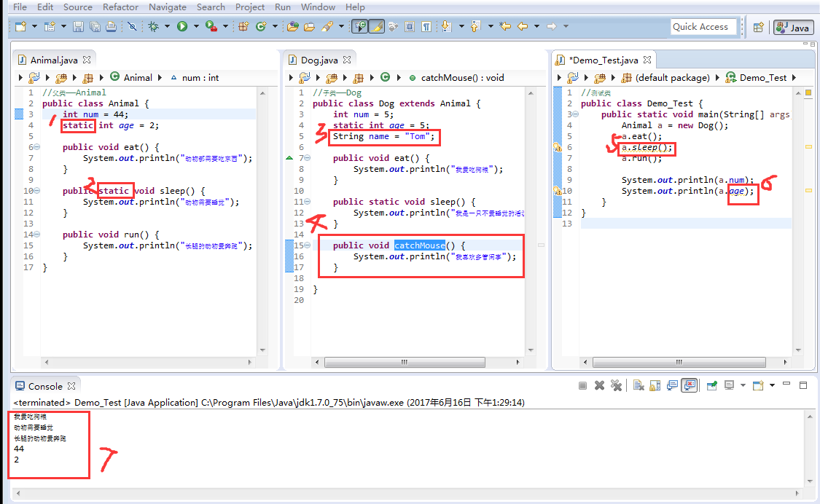Close the Dog.java editor tab

click(x=347, y=60)
